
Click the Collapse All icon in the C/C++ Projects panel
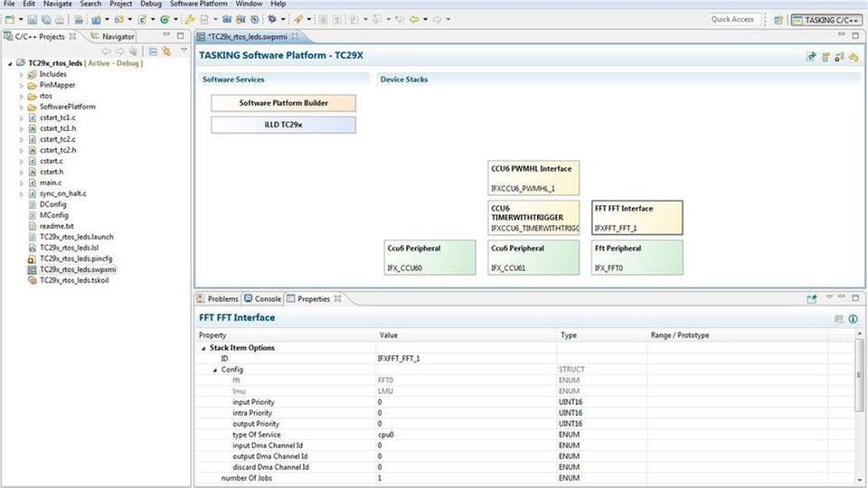point(153,52)
